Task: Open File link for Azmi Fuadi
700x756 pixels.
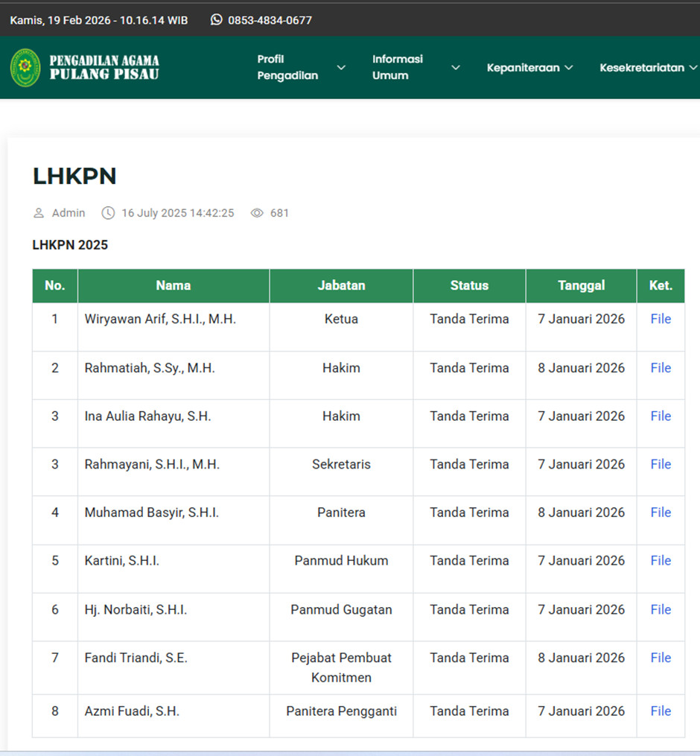Action: click(x=661, y=711)
